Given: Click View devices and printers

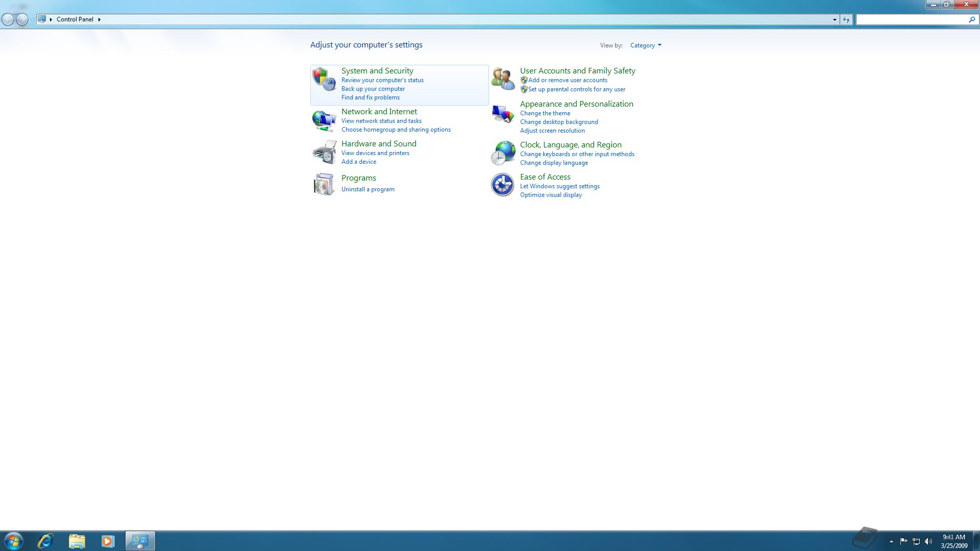Looking at the screenshot, I should point(375,153).
